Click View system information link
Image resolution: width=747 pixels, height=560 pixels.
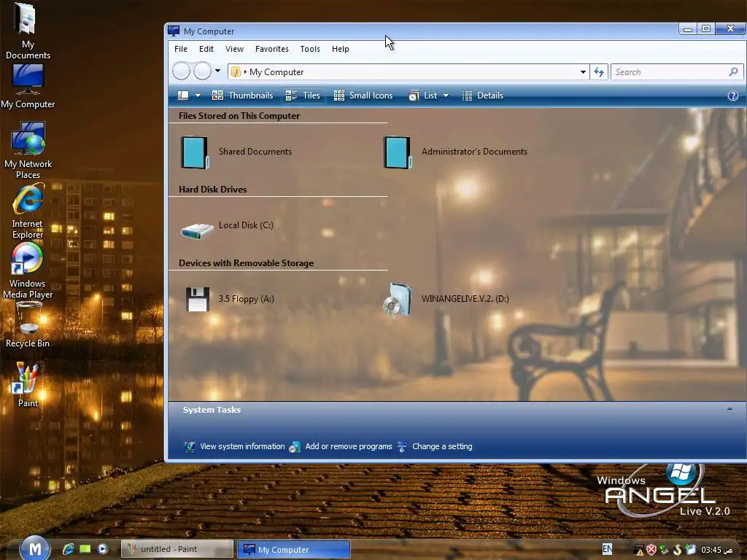[x=242, y=446]
